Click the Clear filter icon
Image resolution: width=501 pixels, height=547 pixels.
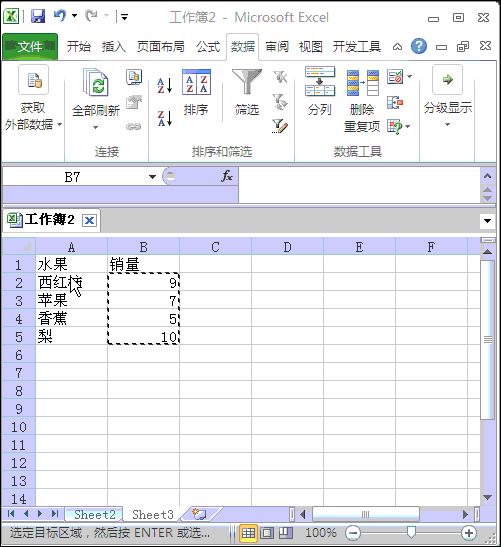pos(280,77)
